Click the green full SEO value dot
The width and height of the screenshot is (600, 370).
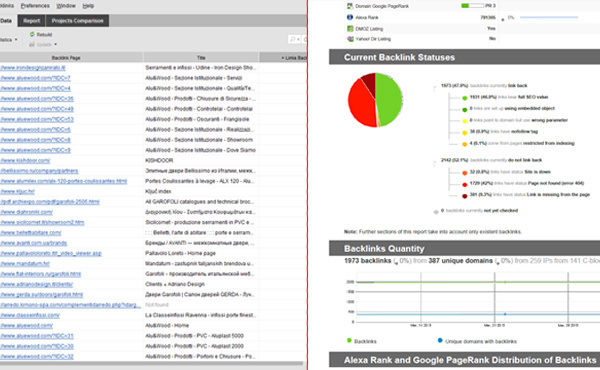click(465, 98)
